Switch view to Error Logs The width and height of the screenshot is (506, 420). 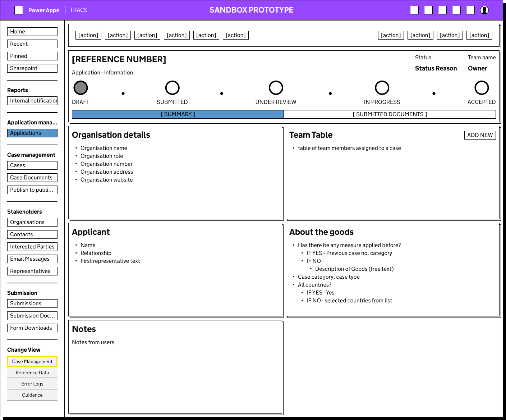tap(32, 384)
